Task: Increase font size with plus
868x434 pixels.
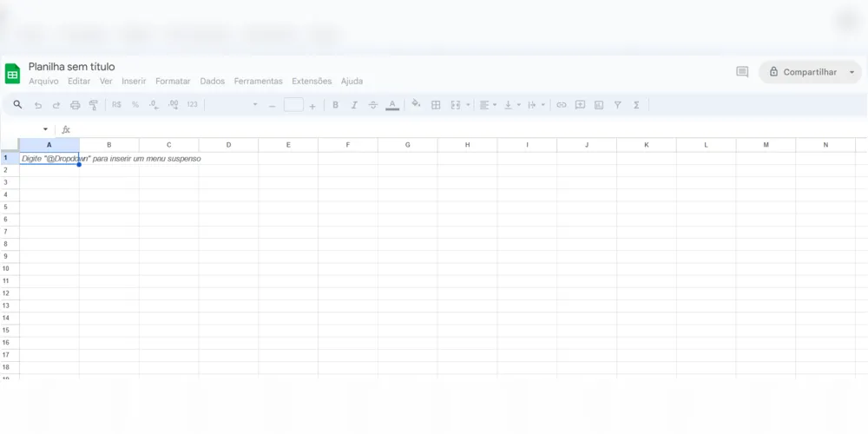Action: click(312, 105)
